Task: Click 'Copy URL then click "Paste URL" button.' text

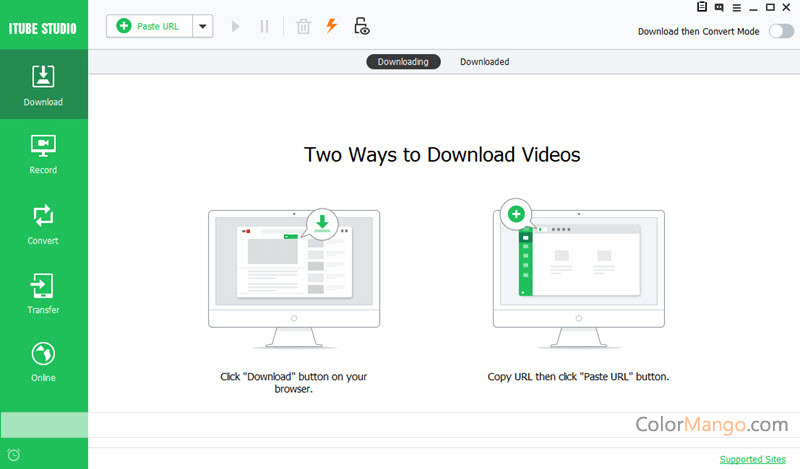Action: coord(578,377)
